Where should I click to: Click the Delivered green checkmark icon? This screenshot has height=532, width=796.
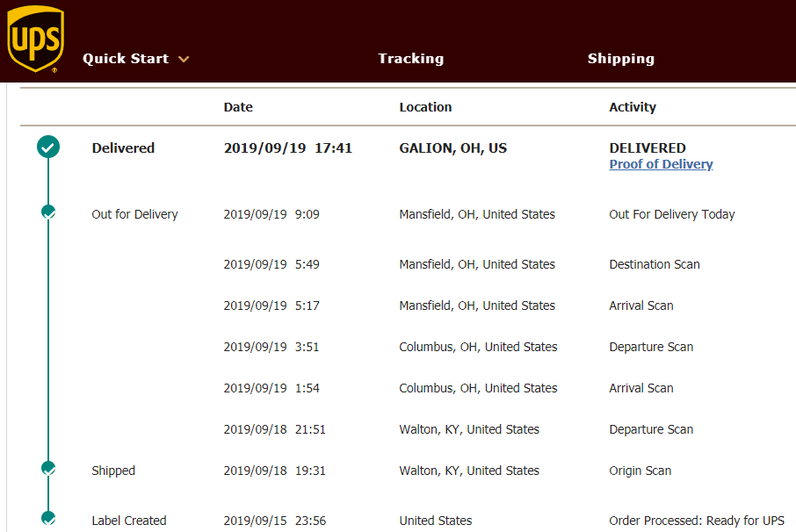(x=48, y=147)
